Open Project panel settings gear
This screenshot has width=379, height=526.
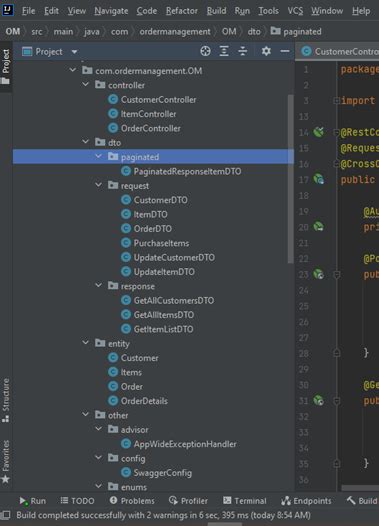[x=266, y=51]
